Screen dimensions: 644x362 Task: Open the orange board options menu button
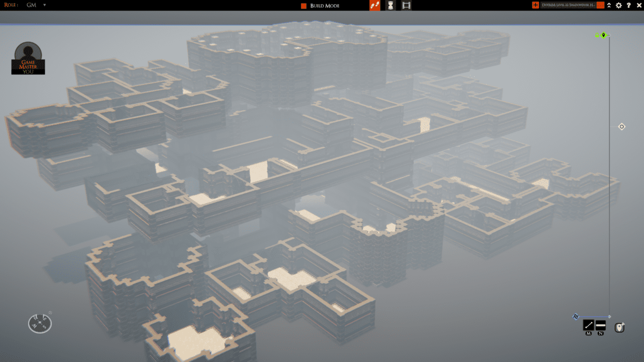pos(600,5)
